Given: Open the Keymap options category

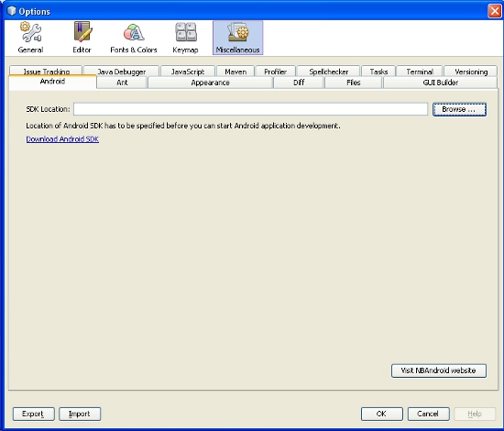Looking at the screenshot, I should coord(185,38).
